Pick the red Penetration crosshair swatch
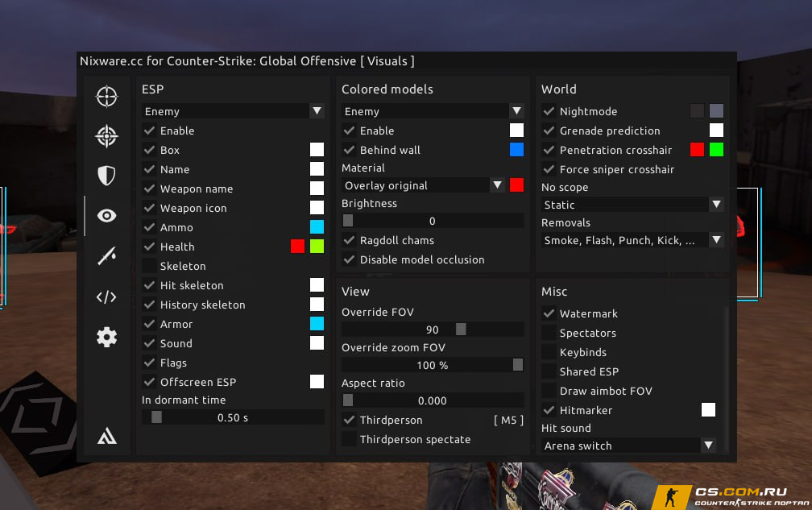Image resolution: width=812 pixels, height=510 pixels. point(698,150)
